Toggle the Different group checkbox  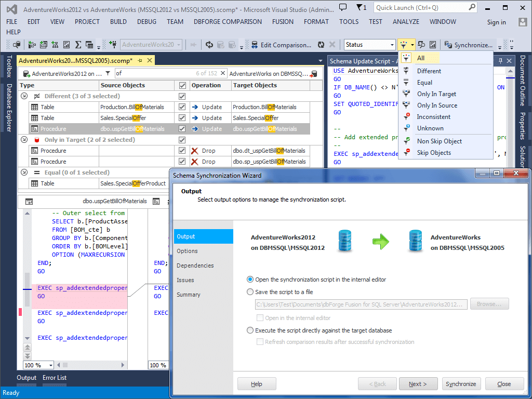click(182, 96)
